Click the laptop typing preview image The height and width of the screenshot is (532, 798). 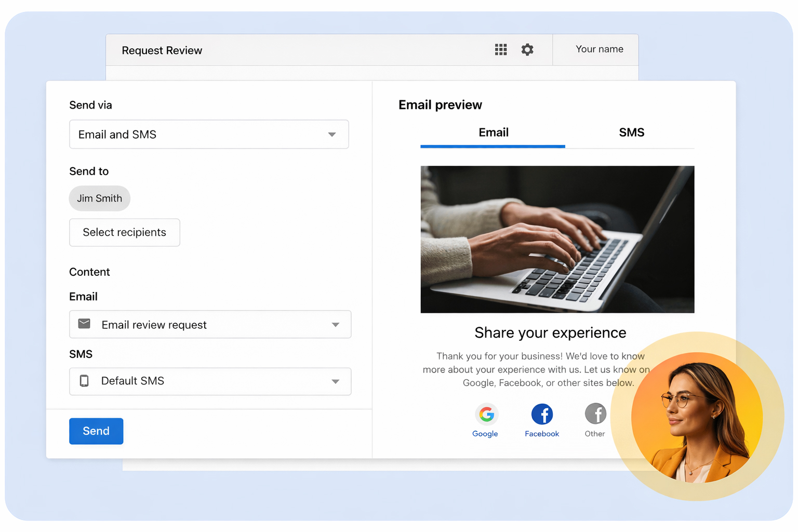pos(557,239)
